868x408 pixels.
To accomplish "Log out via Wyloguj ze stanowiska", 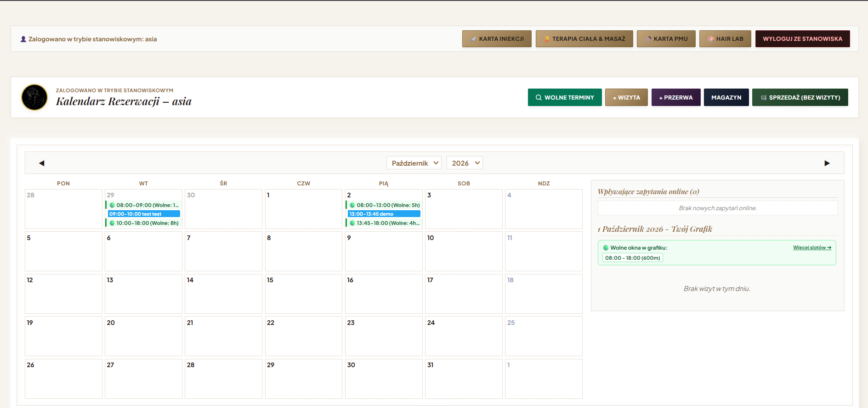I will pos(803,39).
